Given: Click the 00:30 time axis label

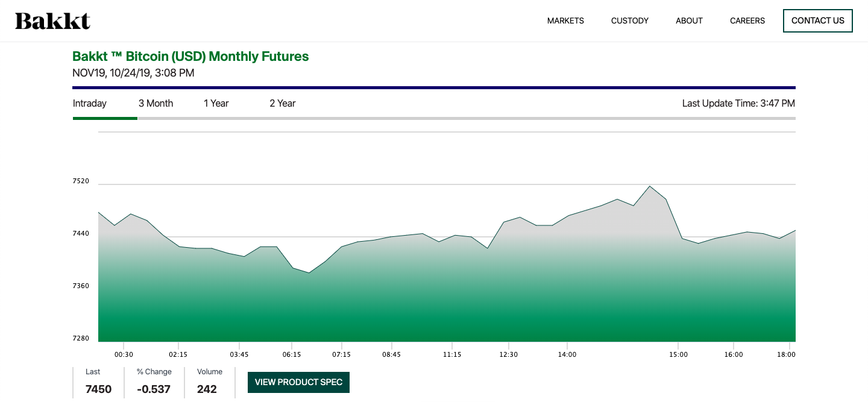Looking at the screenshot, I should coord(124,354).
